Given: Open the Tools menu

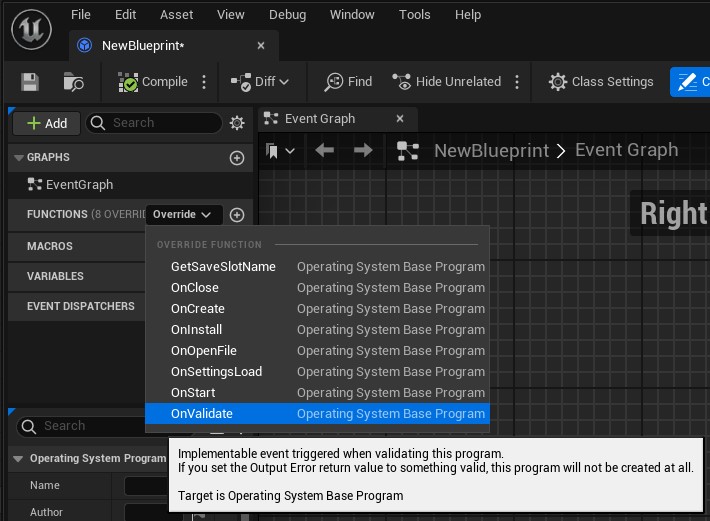Looking at the screenshot, I should 414,14.
